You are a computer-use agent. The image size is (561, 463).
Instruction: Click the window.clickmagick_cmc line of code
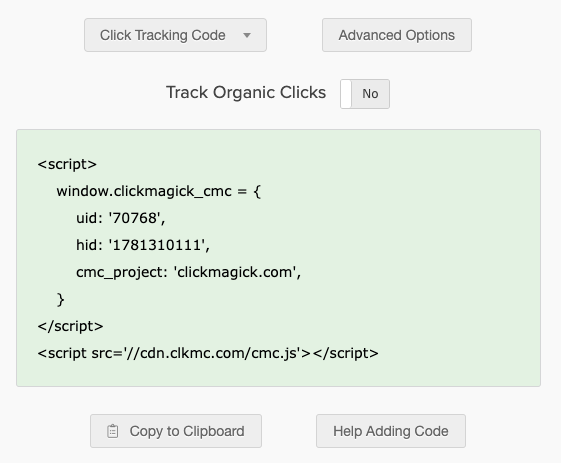pos(159,191)
